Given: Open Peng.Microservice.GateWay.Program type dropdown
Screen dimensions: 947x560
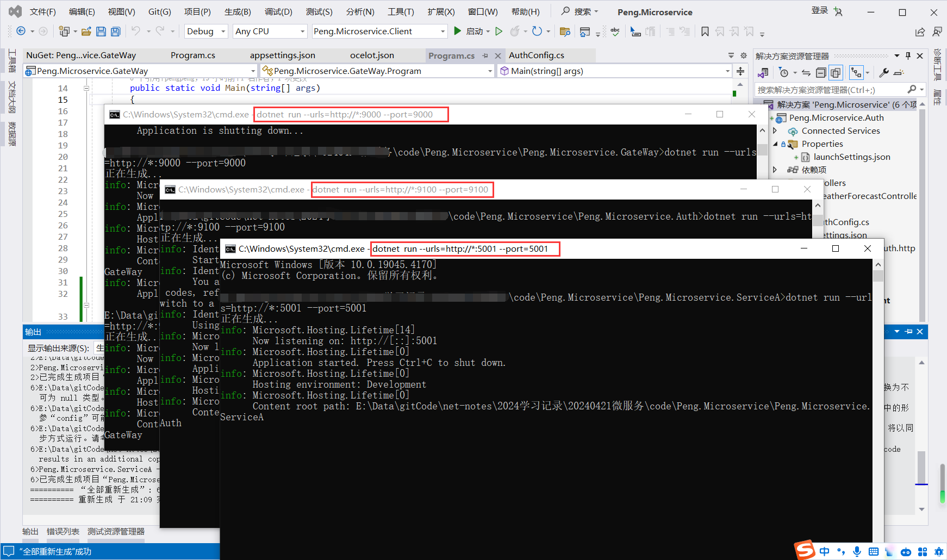Looking at the screenshot, I should tap(377, 71).
